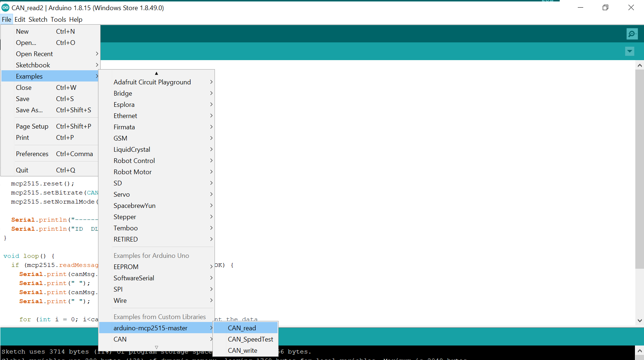Screen dimensions: 644x360
Task: Open the Robot Motor examples submenu
Action: tap(157, 172)
